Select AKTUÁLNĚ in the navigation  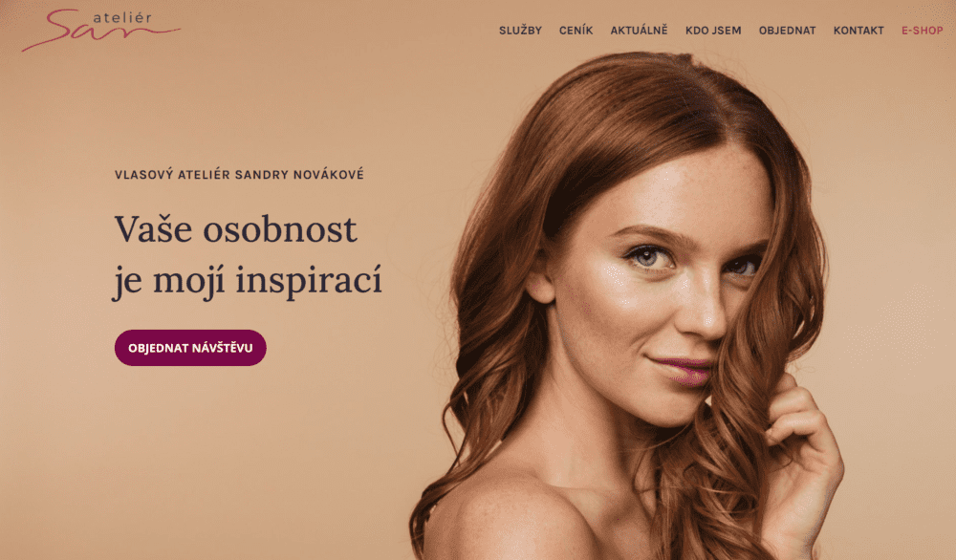click(x=639, y=31)
